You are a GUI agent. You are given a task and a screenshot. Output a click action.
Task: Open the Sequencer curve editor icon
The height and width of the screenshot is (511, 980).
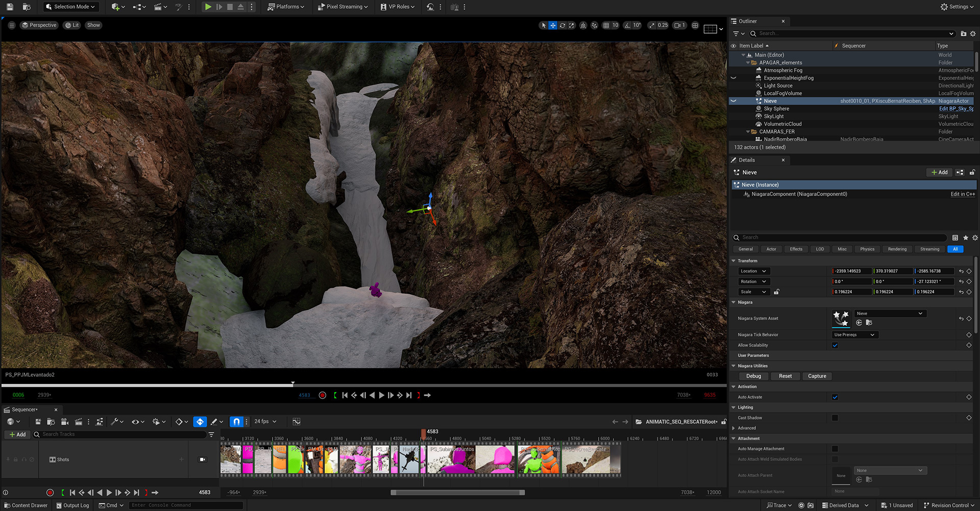point(297,422)
